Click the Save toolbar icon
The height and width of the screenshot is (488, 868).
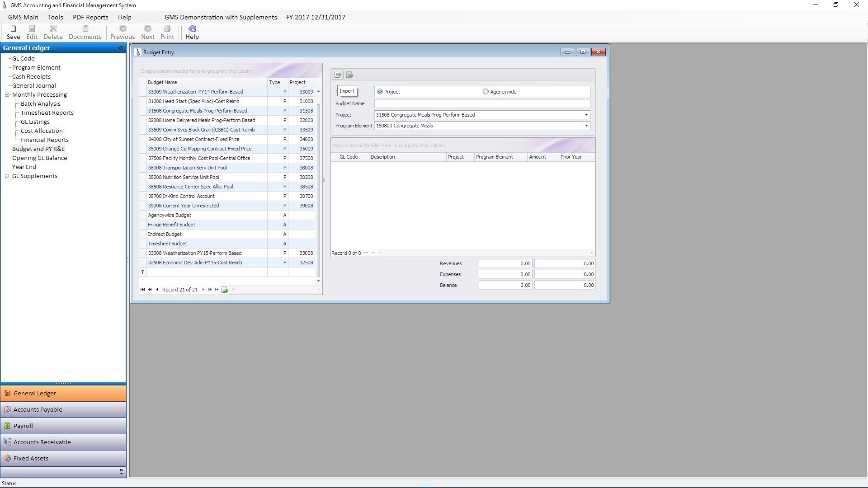pyautogui.click(x=13, y=32)
